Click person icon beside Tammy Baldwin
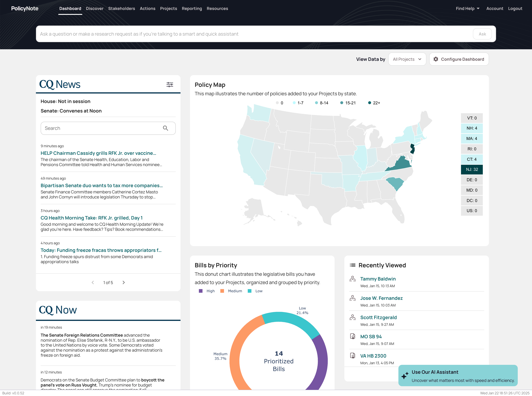Viewport: 532px width, 396px height. pyautogui.click(x=352, y=279)
